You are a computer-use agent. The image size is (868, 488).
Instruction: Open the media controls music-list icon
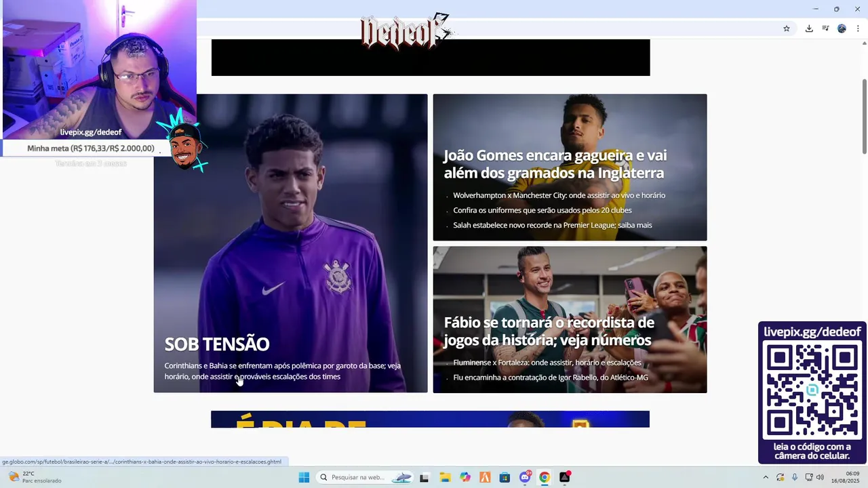tap(825, 28)
